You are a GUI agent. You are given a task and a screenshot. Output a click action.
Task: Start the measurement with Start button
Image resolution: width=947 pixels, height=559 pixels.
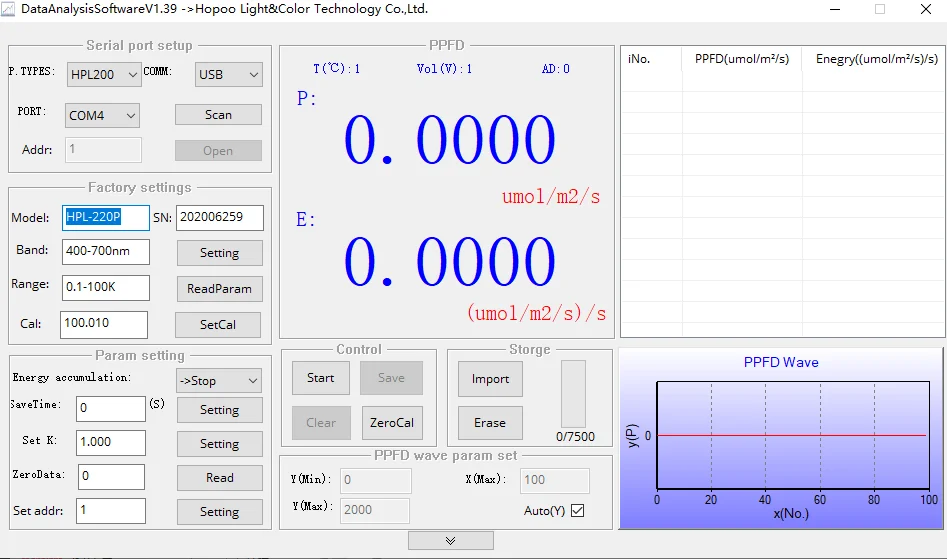321,378
